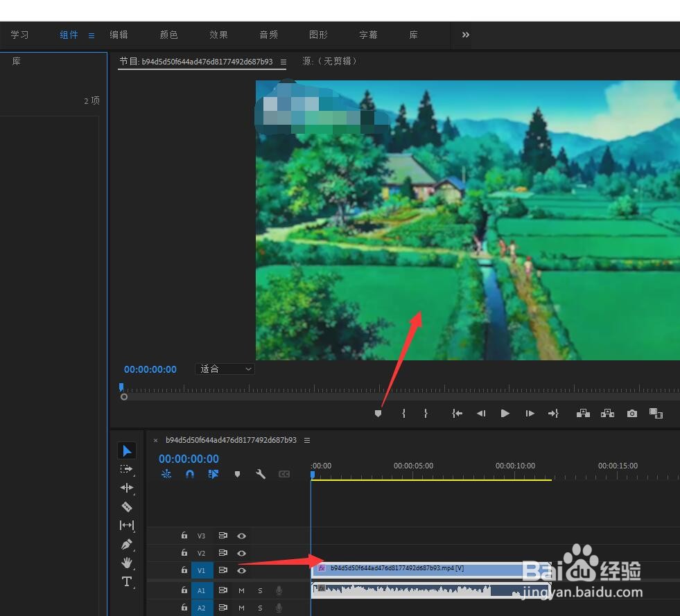Export frame with camera icon
Screen dimensions: 680x616
(x=632, y=414)
